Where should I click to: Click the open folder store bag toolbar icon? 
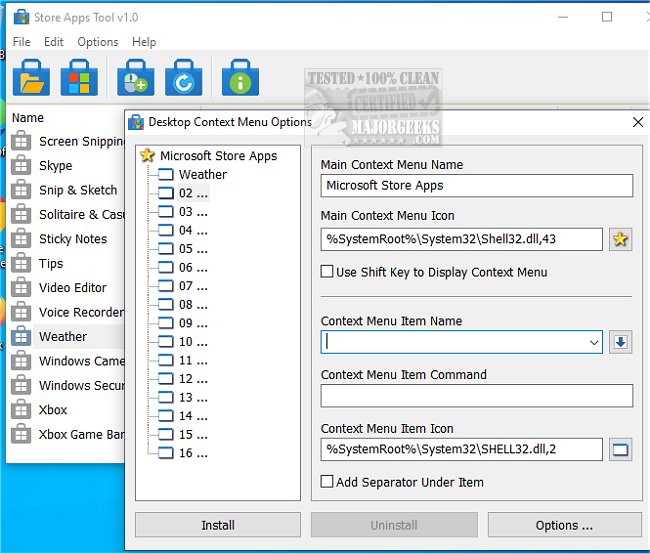point(32,78)
